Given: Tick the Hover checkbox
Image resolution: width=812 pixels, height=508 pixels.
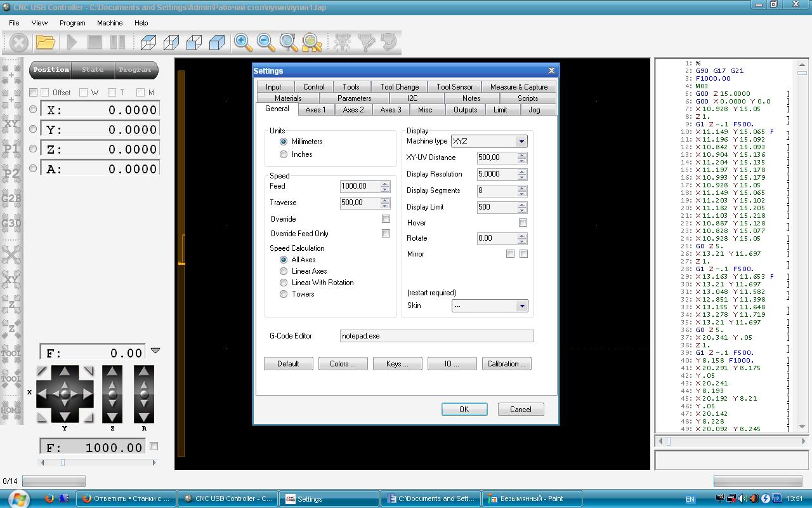Looking at the screenshot, I should click(x=523, y=223).
